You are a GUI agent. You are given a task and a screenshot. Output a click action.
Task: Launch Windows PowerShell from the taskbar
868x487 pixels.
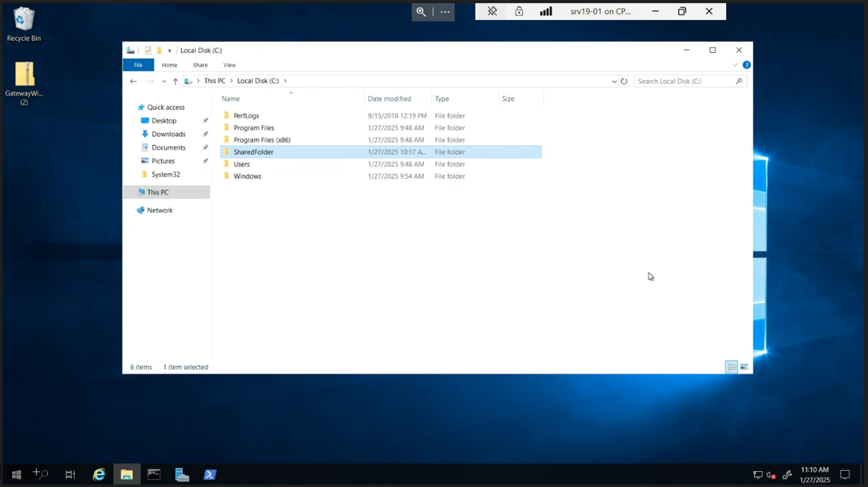coord(210,474)
